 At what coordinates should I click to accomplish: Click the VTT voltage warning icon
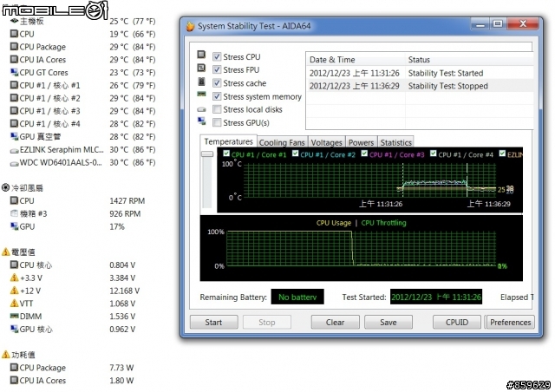point(14,304)
